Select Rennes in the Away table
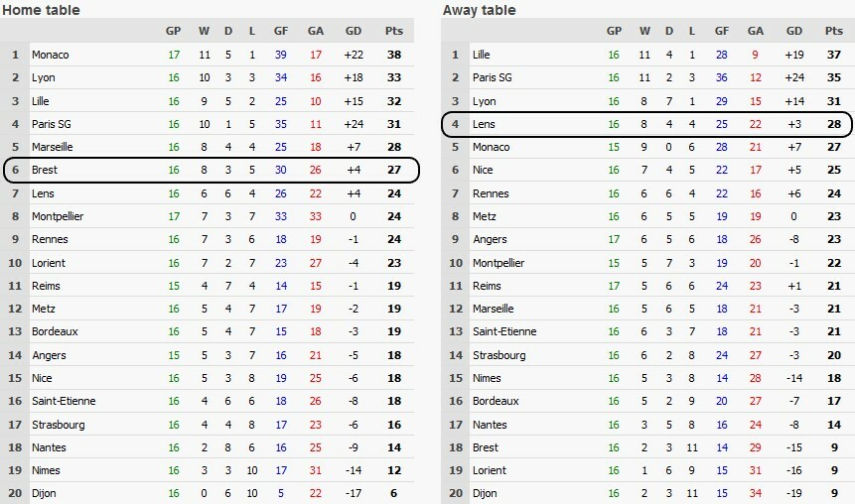This screenshot has height=504, width=855. pos(492,193)
